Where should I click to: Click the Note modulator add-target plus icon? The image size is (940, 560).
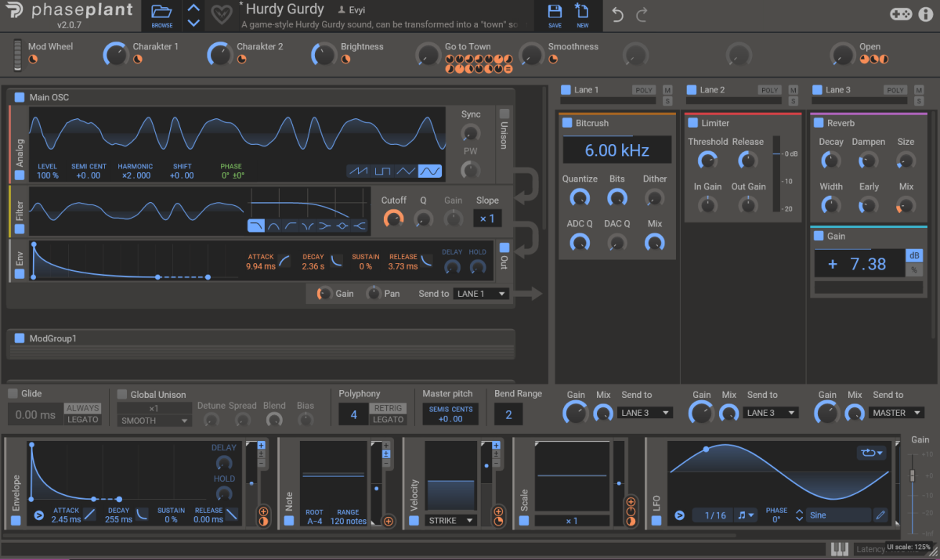click(x=388, y=521)
